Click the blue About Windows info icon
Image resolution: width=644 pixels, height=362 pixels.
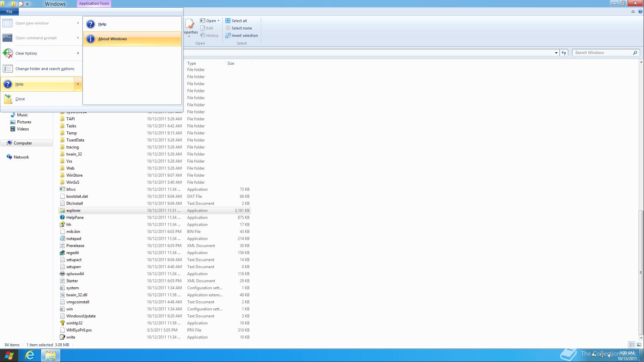(91, 39)
